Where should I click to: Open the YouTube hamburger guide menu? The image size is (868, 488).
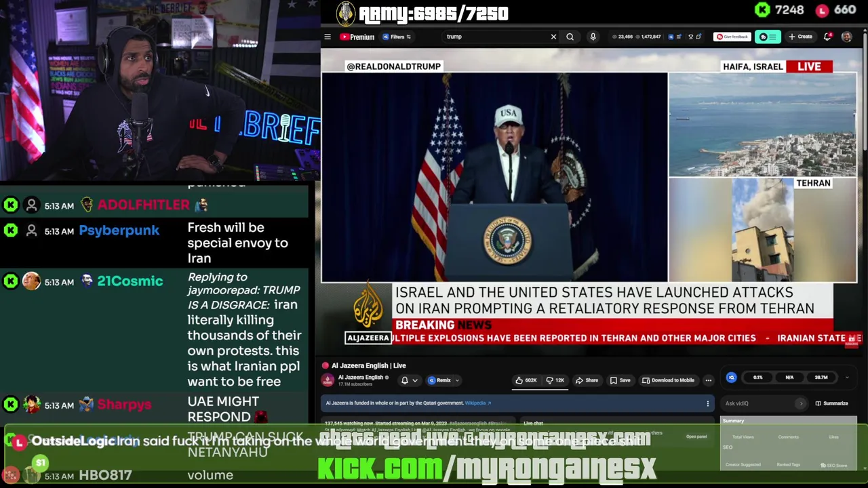pyautogui.click(x=328, y=37)
